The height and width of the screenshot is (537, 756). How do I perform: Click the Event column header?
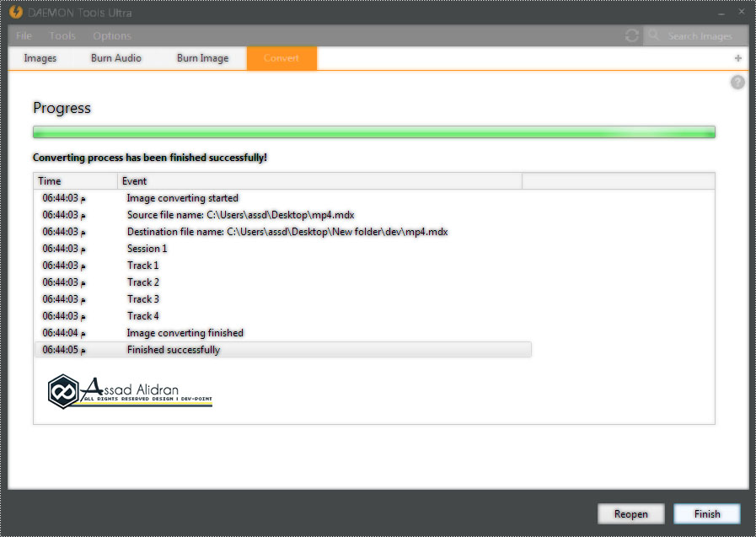click(320, 180)
